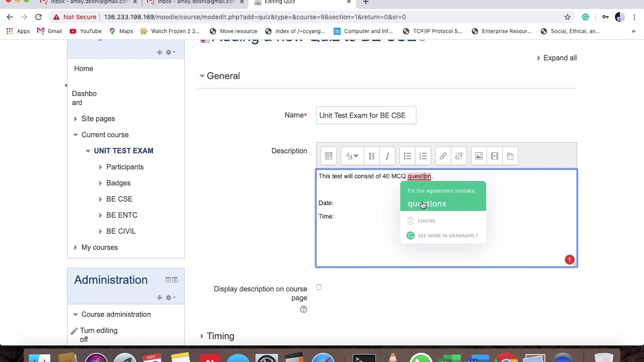Insert an unordered bullet list
Screen dimensions: 644x362
click(x=408, y=156)
